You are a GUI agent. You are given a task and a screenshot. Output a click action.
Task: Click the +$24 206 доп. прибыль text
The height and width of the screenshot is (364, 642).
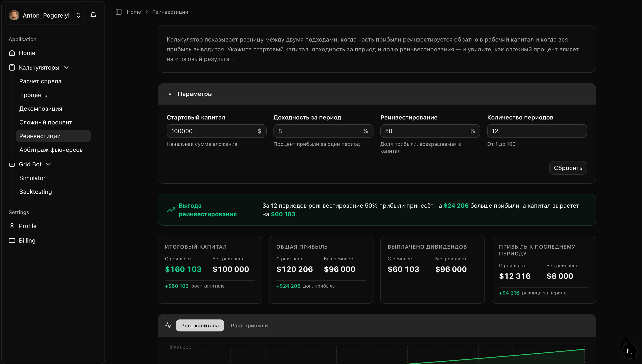[305, 286]
